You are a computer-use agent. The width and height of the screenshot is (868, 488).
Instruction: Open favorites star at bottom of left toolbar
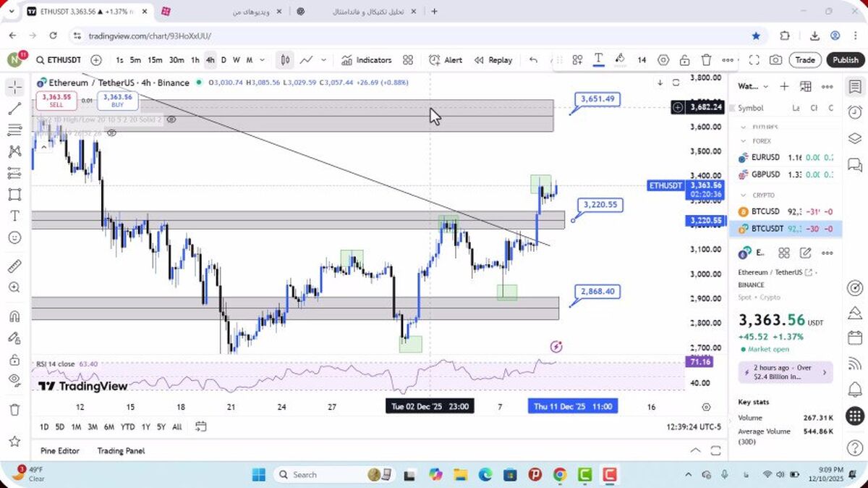click(x=14, y=441)
